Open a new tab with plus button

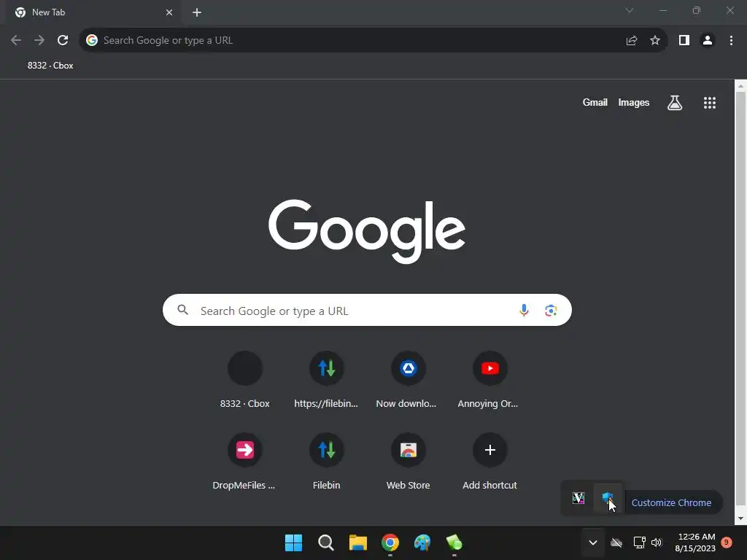pyautogui.click(x=197, y=12)
